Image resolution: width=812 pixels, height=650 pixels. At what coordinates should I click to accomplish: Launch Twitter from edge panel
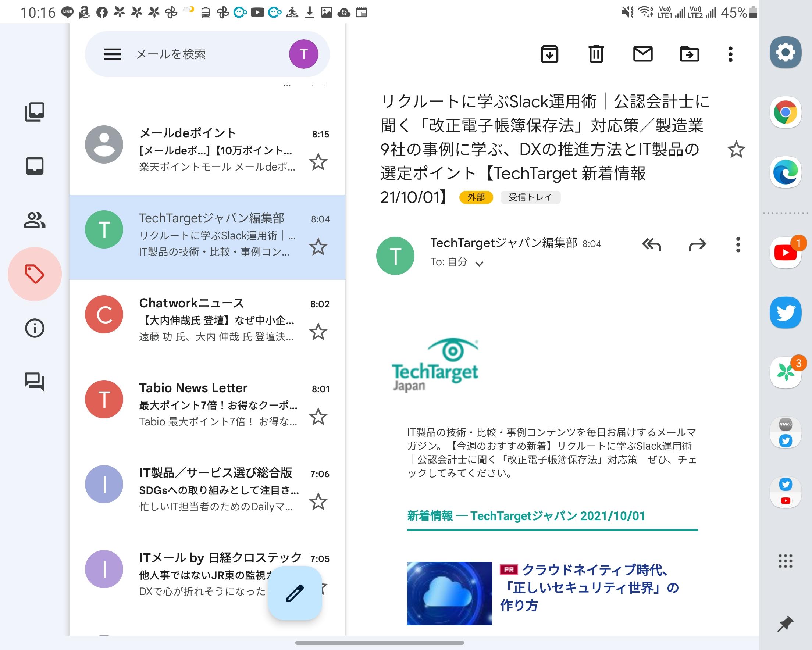[785, 312]
